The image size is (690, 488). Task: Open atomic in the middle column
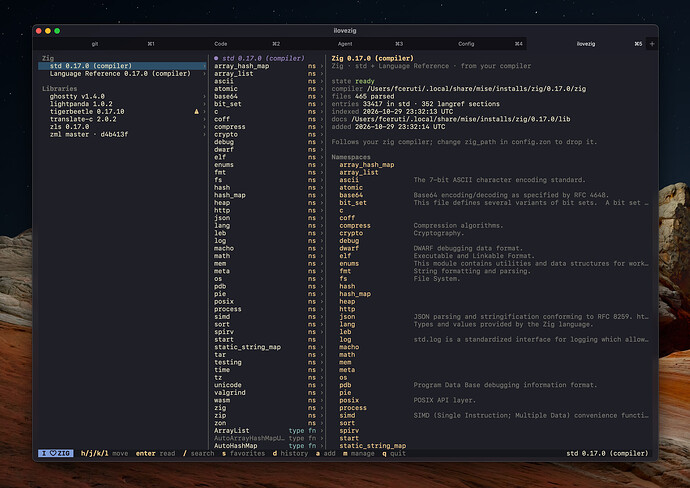[226, 89]
